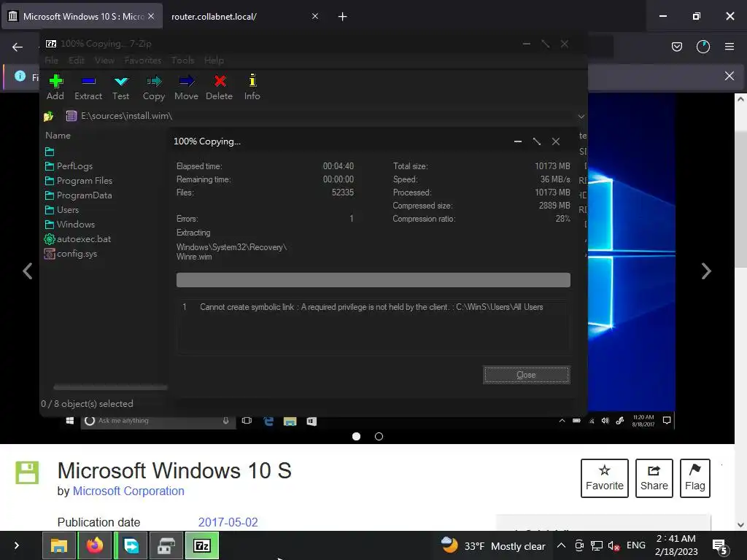Click the horizontal scrollbar under the file list
The height and width of the screenshot is (560, 747).
click(x=110, y=388)
